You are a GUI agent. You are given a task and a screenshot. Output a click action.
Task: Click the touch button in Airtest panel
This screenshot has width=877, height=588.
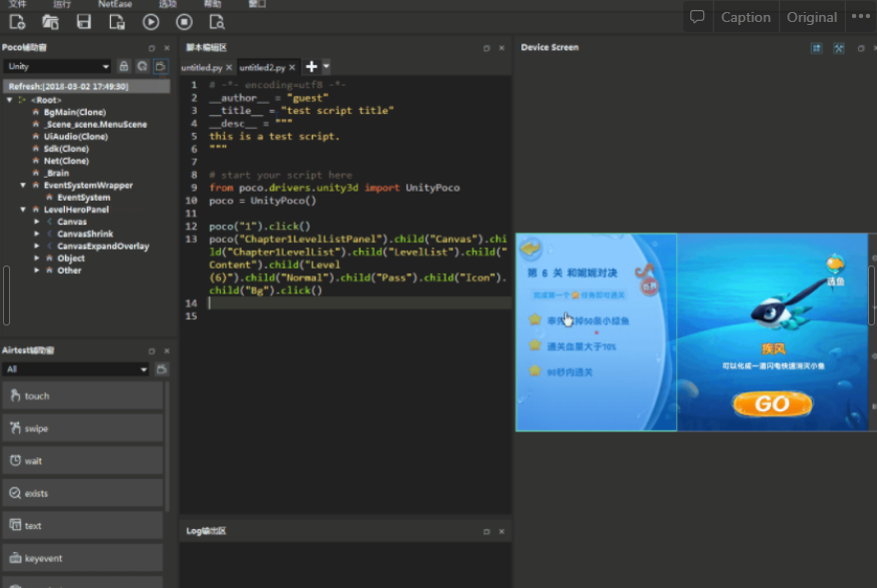click(x=83, y=395)
